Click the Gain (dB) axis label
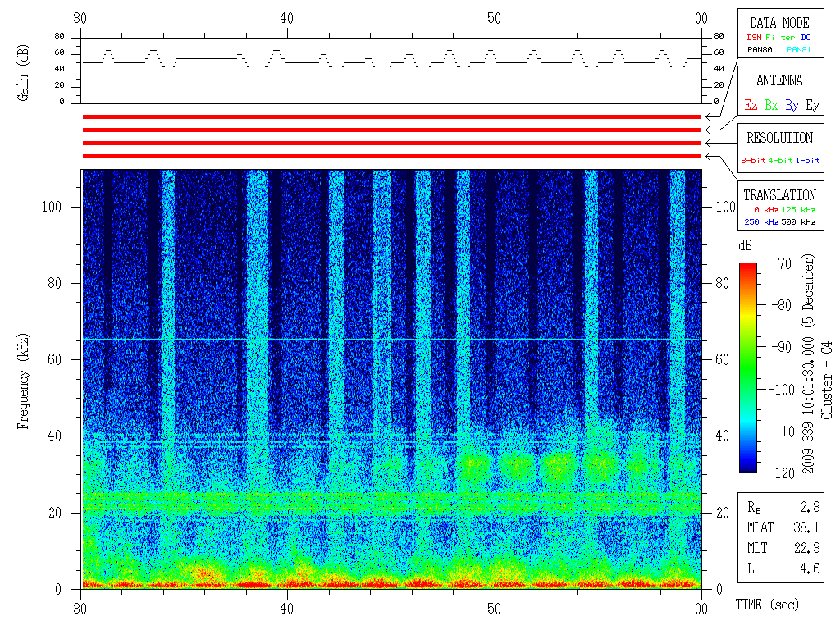 (x=24, y=70)
